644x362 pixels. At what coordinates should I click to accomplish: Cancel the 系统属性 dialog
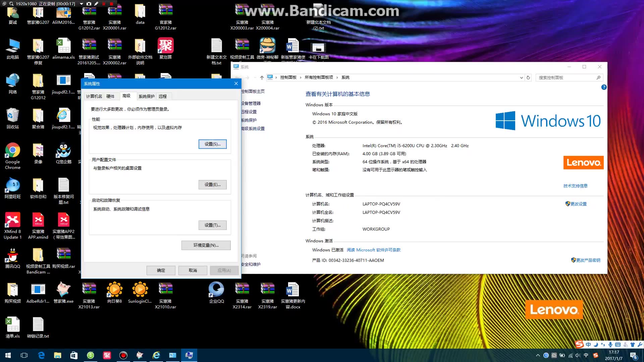coord(193,270)
